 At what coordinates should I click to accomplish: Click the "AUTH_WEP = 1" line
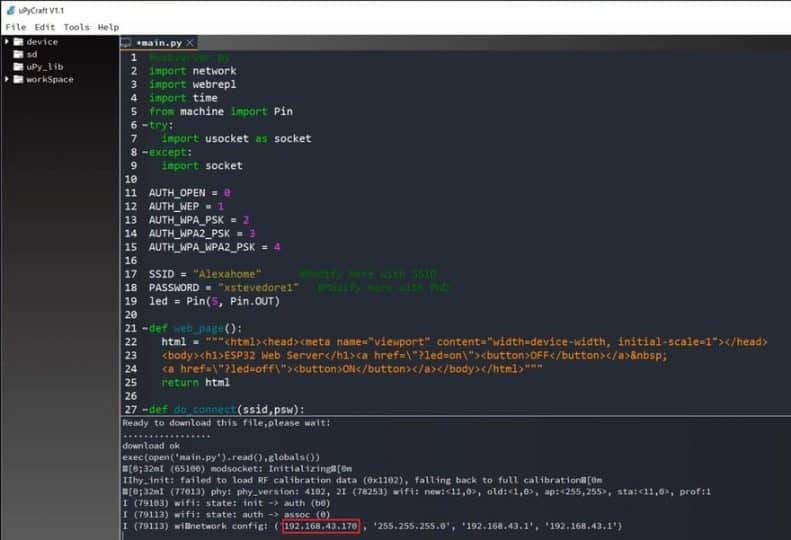point(186,206)
